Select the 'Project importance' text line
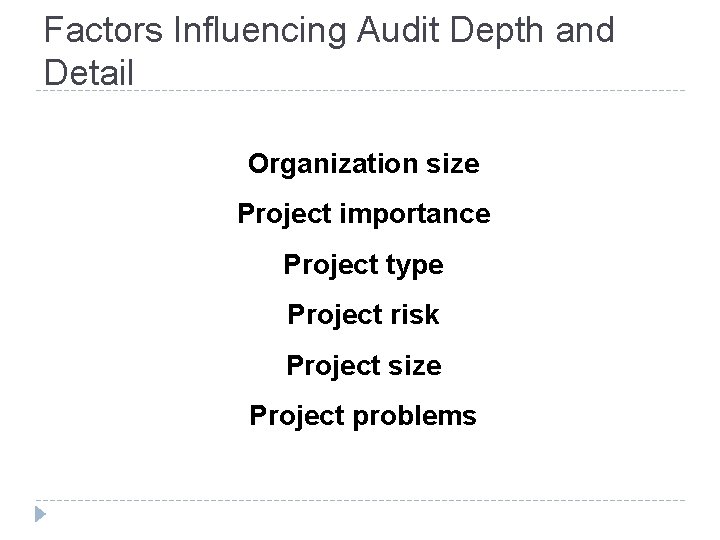Screen dimensions: 720x540 (364, 214)
